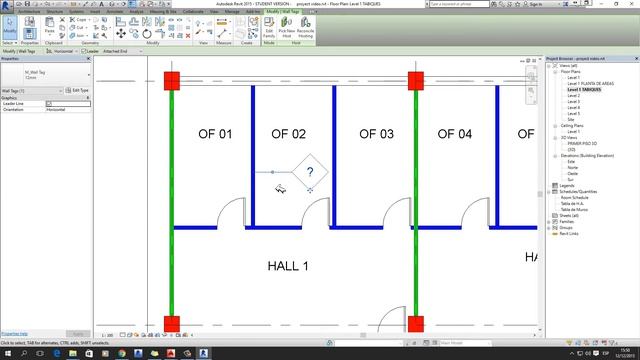Click the Edge browser taskbar icon
Viewport: 640px width, 360px height.
coord(57,353)
